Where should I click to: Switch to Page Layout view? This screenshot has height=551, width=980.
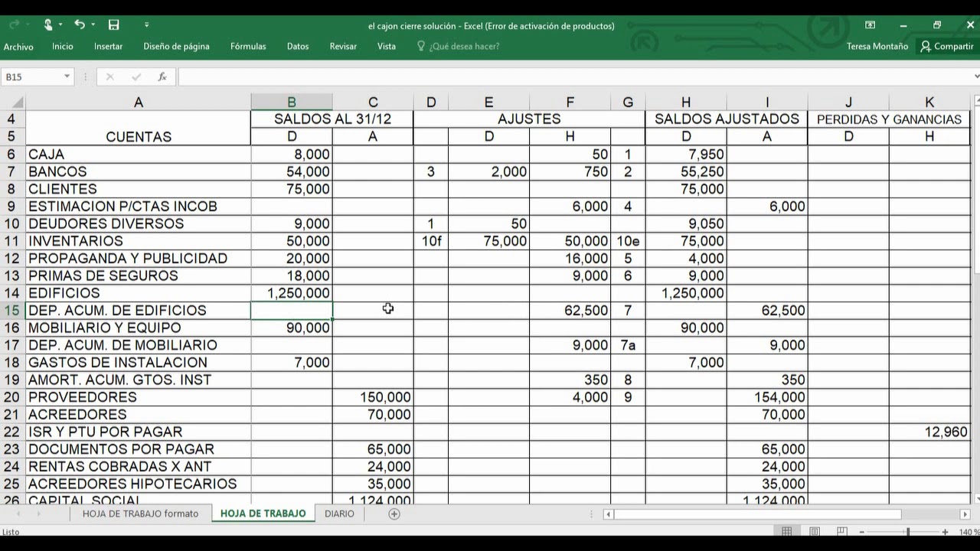pos(815,532)
